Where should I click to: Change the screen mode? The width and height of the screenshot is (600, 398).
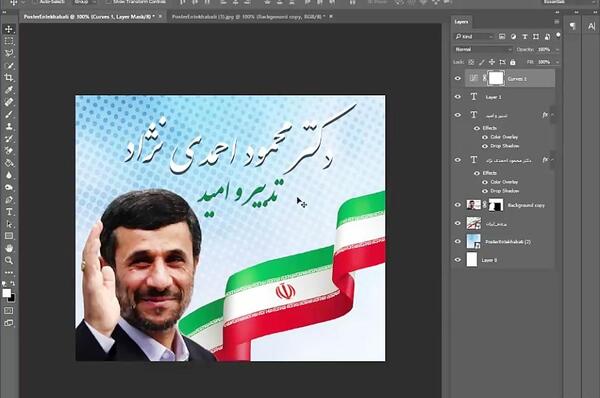point(8,323)
